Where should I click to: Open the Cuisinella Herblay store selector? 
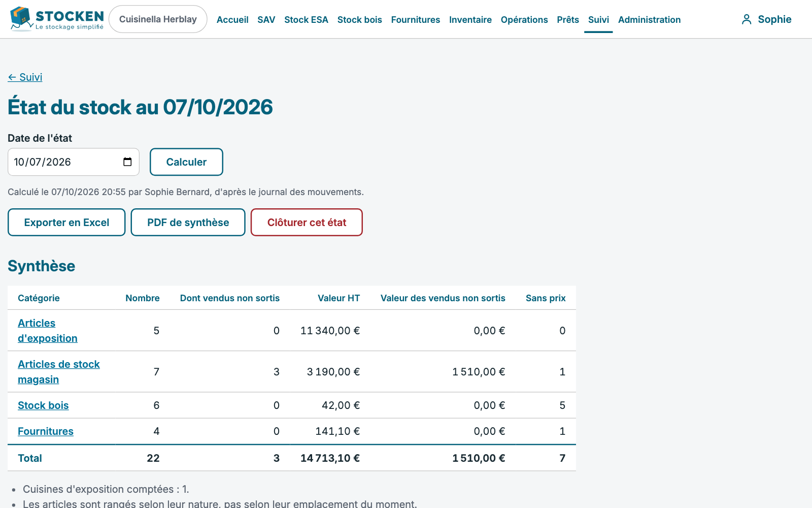coord(158,19)
